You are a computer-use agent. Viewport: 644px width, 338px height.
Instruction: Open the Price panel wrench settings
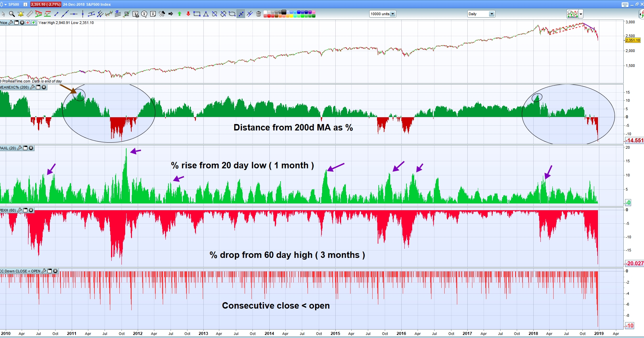(x=11, y=23)
